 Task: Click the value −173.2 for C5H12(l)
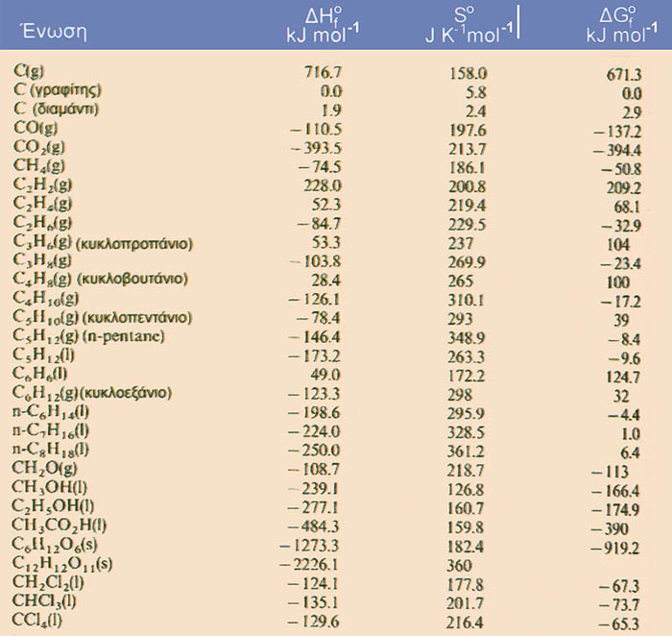[x=315, y=356]
